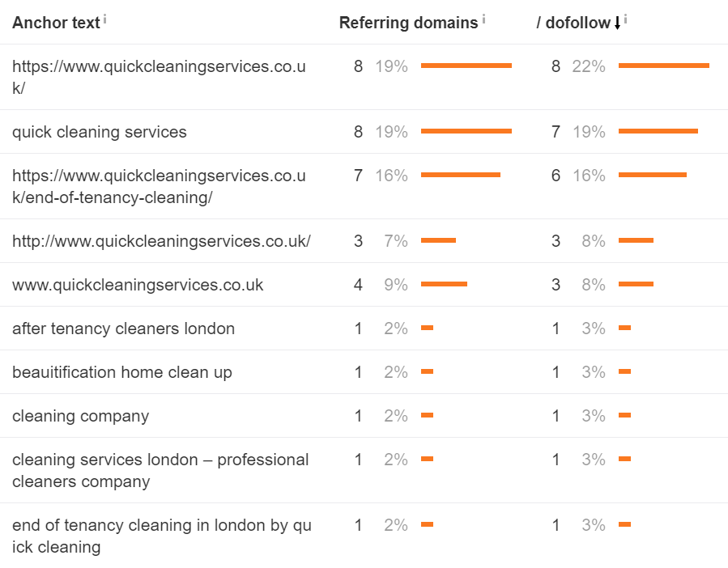Click 'beauitification home clean up' anchor
Screen dimensions: 728x568
tap(122, 372)
